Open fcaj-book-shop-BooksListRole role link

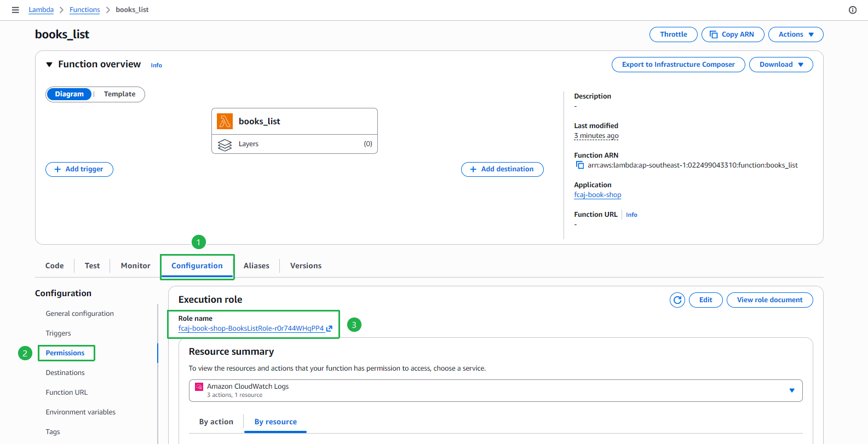(x=251, y=328)
